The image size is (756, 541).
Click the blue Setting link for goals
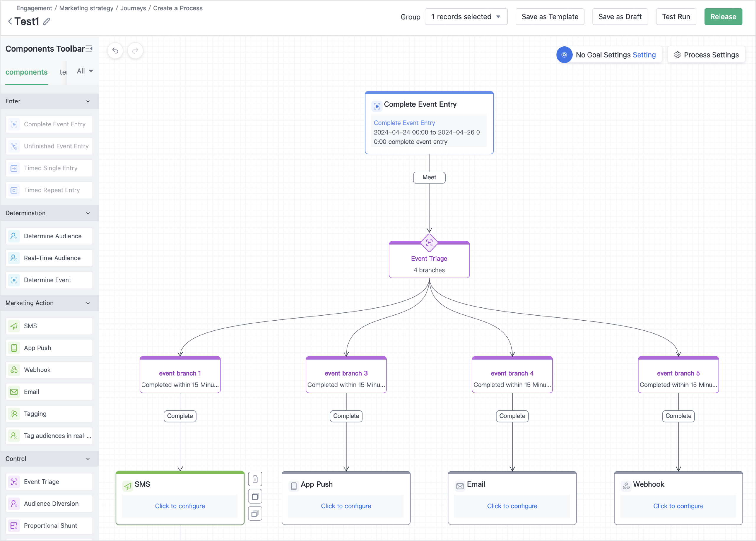click(x=644, y=55)
